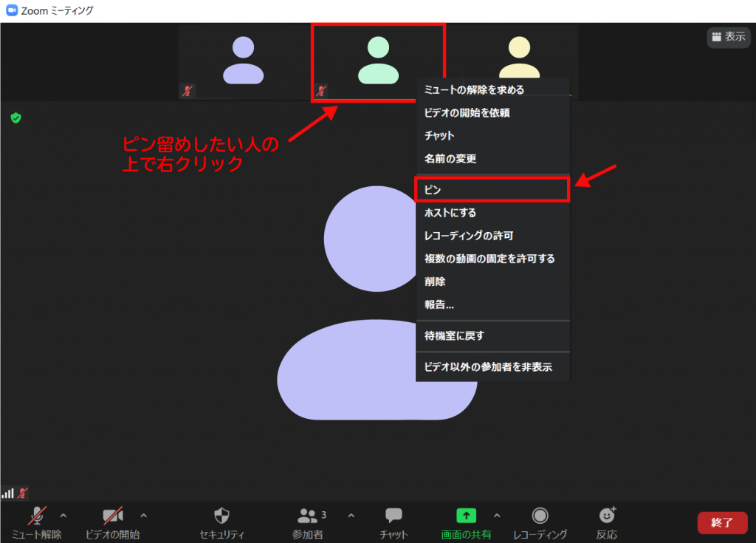Select 待機室に戻す menu entry
756x543 pixels.
492,335
